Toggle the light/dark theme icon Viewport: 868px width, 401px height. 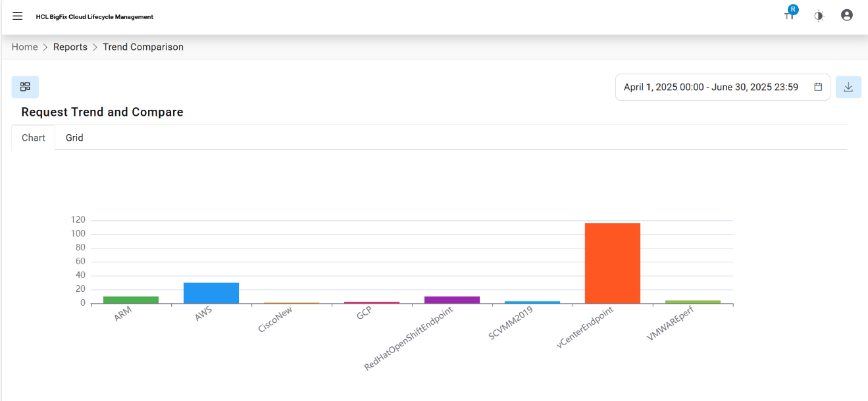pyautogui.click(x=819, y=16)
